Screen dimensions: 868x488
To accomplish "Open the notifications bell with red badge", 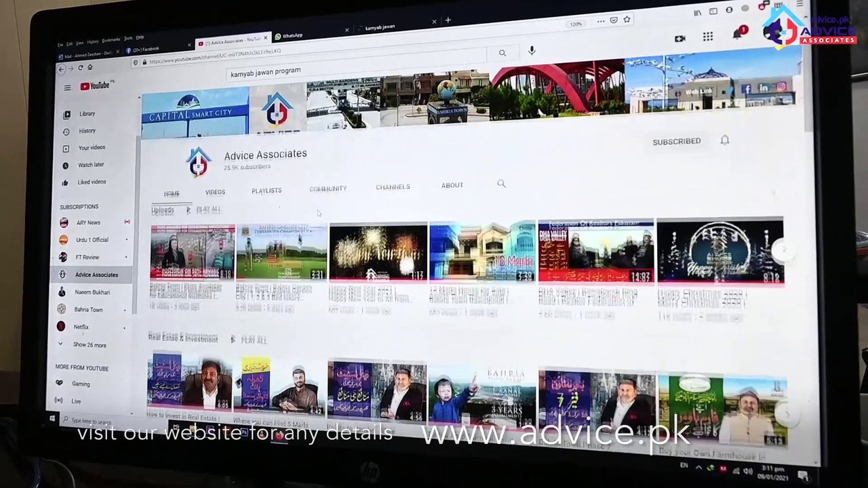I will (x=738, y=34).
